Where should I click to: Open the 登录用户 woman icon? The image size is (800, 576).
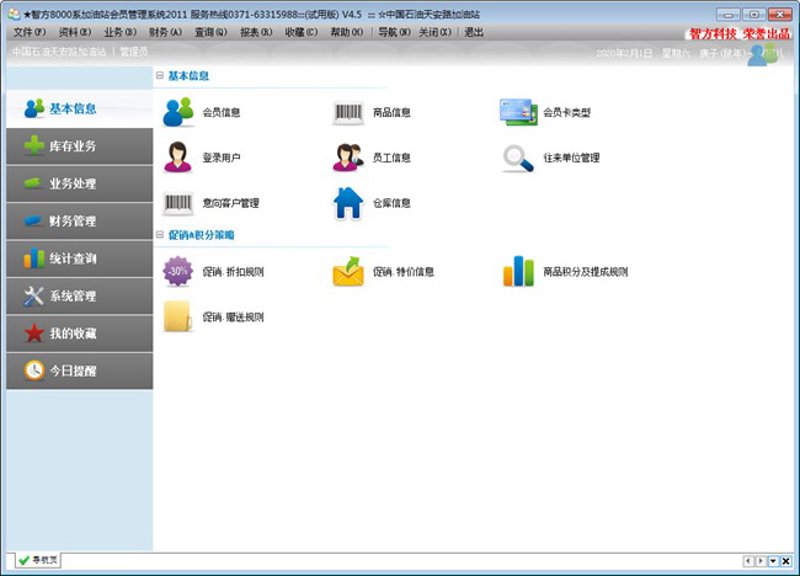click(x=178, y=157)
